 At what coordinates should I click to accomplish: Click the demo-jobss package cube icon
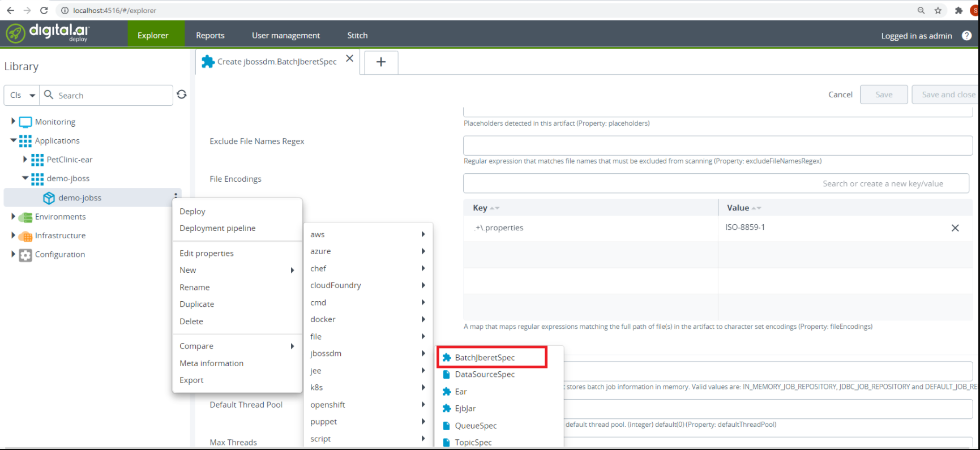(x=49, y=198)
